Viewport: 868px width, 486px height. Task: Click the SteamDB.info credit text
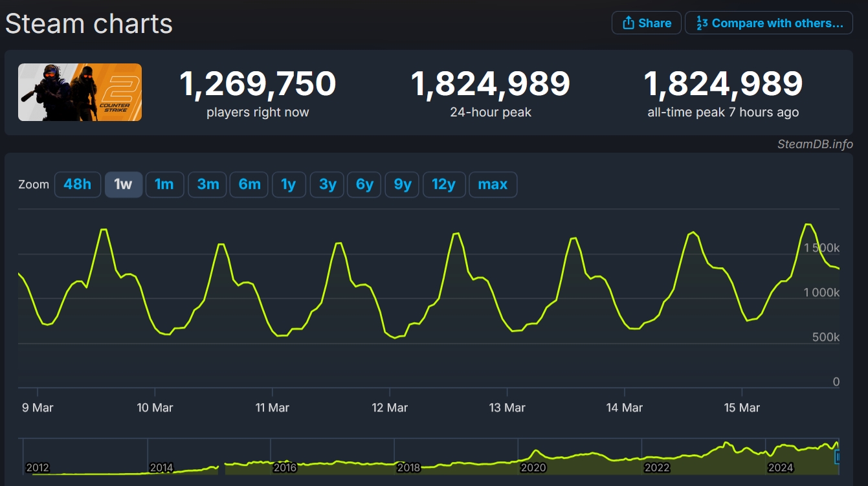(x=815, y=144)
